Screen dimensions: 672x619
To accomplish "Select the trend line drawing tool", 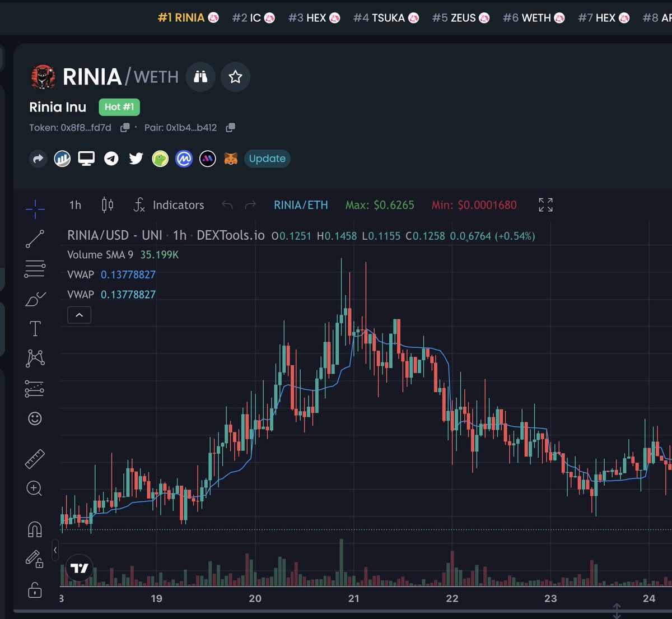I will (35, 238).
